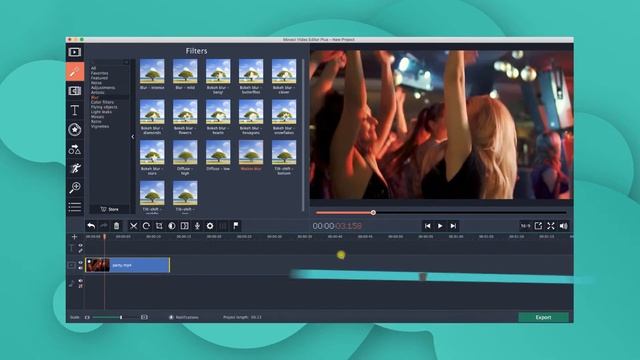Select the Filters magic wand tab
The image size is (640, 360).
coord(75,72)
